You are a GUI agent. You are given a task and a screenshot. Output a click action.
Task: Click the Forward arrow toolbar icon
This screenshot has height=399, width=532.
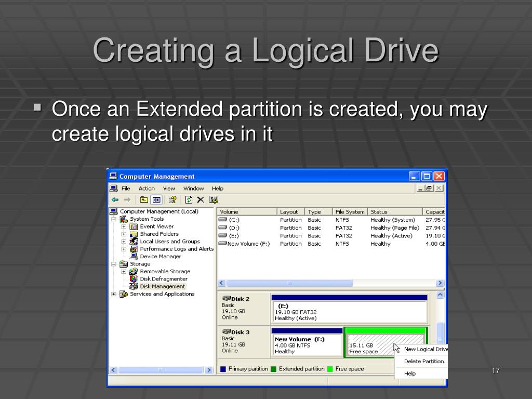coord(127,200)
